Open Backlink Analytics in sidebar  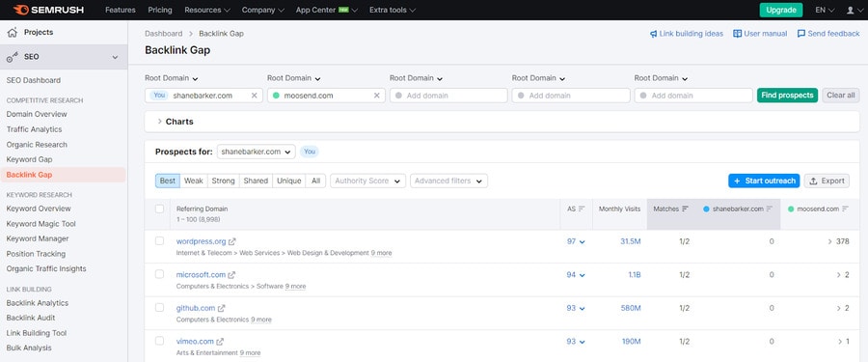pyautogui.click(x=38, y=303)
